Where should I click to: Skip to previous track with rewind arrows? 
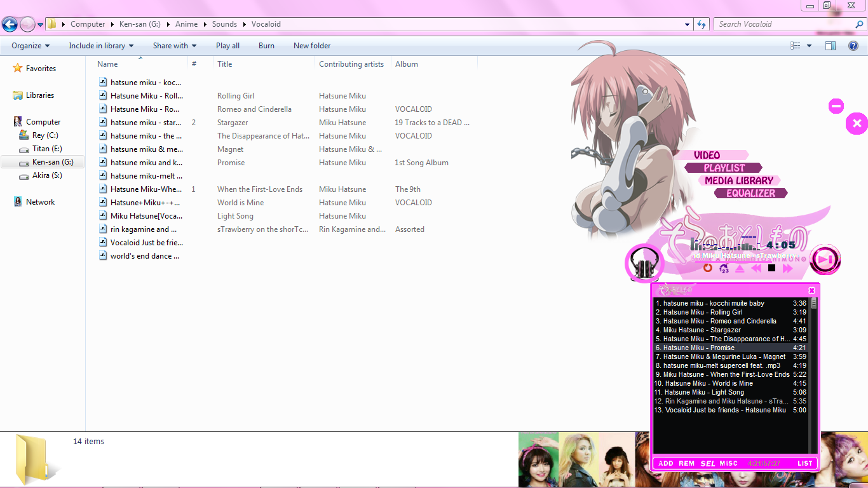coord(756,268)
